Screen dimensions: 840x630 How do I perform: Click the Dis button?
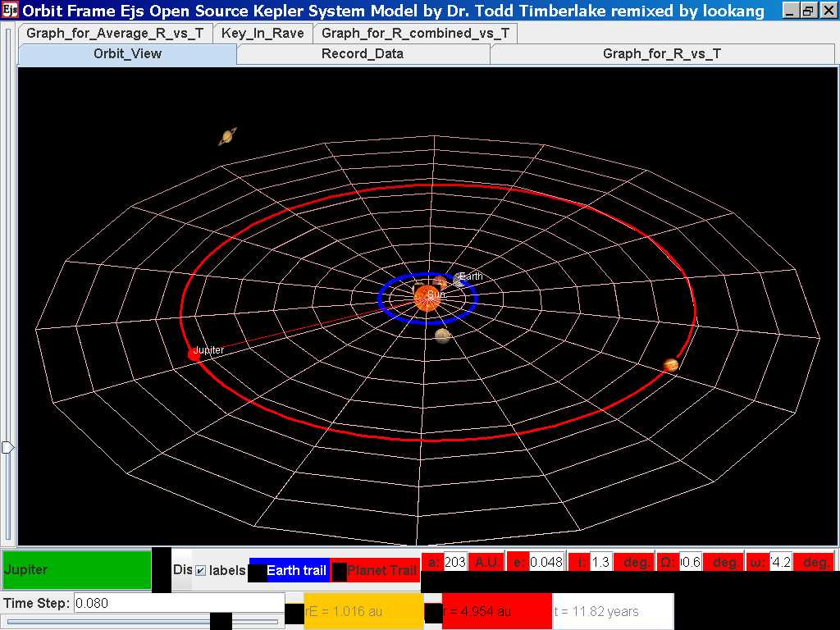pos(182,570)
